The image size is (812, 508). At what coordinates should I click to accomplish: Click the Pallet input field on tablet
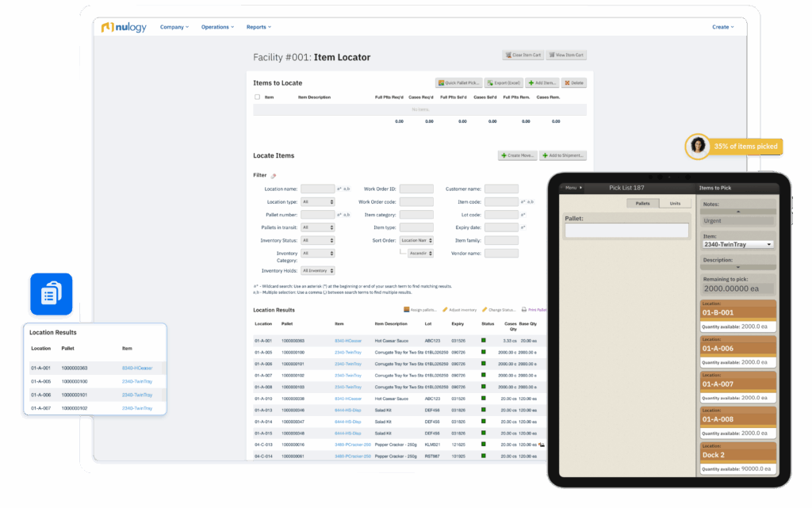click(x=626, y=231)
